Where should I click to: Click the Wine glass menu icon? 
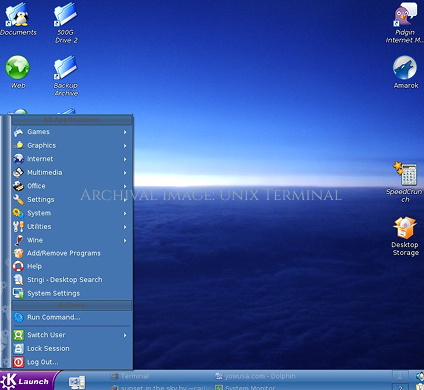point(18,240)
